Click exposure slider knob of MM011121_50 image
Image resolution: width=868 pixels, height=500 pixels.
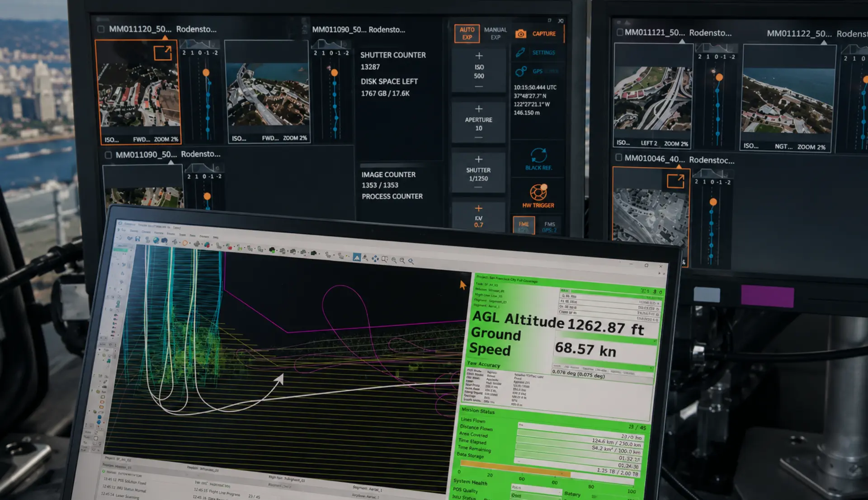click(x=719, y=77)
